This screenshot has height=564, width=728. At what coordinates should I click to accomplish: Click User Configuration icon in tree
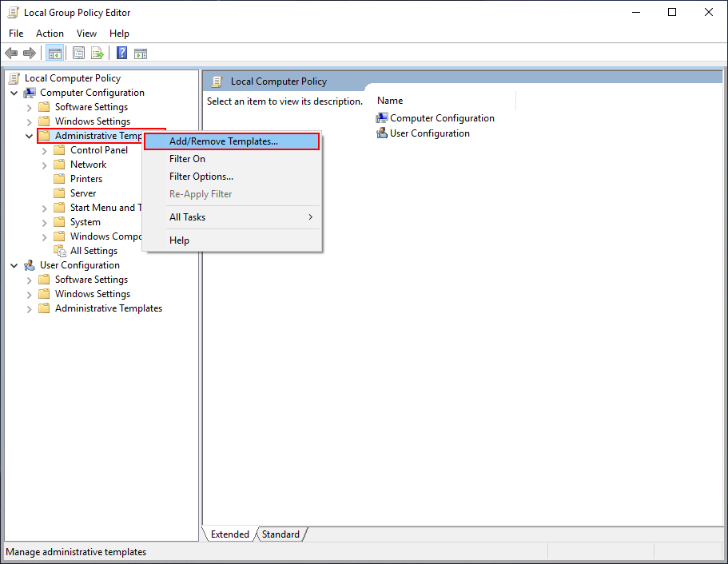click(30, 265)
